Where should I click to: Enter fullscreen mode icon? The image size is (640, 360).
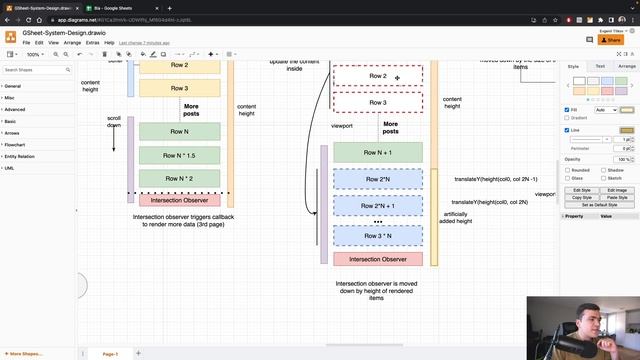[x=619, y=54]
